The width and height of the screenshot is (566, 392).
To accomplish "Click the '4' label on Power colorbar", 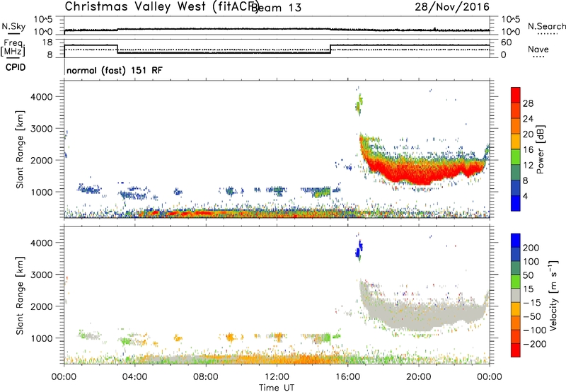I will [526, 196].
